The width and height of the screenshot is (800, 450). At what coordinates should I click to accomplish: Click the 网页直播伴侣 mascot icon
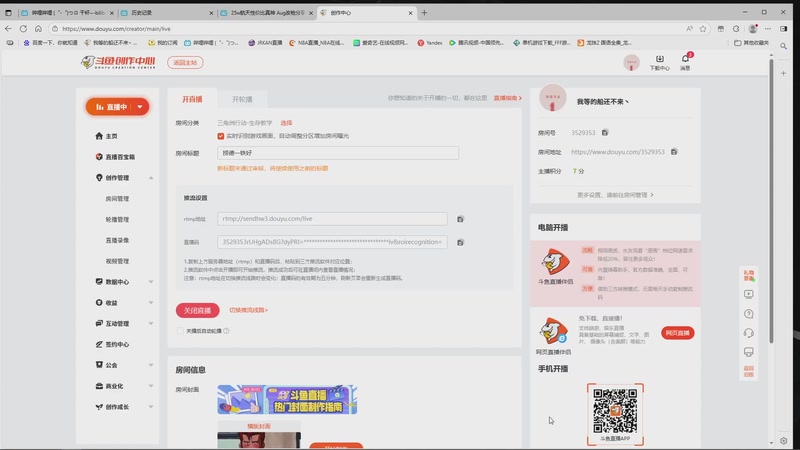click(554, 331)
